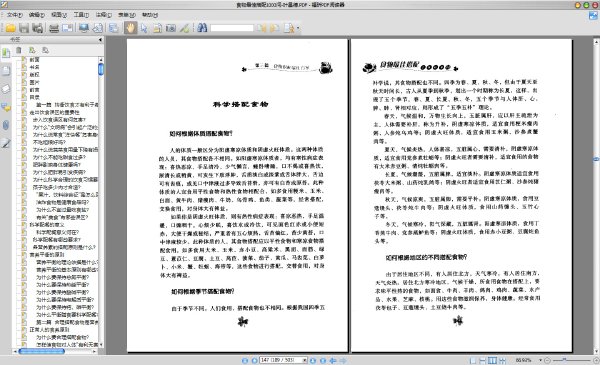Image resolution: width=600 pixels, height=365 pixels.
Task: Open the Signatures pen sidebar tab
Action: tap(6, 143)
